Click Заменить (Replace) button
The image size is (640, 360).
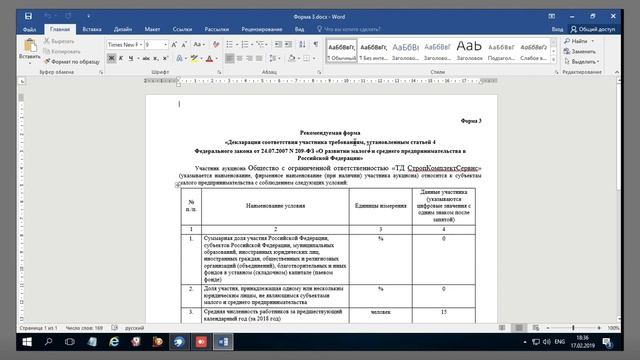(x=580, y=51)
